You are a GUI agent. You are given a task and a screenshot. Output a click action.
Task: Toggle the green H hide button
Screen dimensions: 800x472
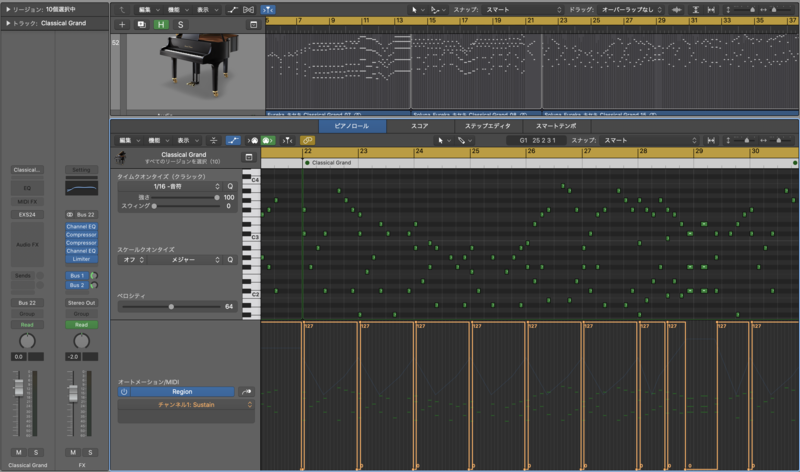(161, 24)
